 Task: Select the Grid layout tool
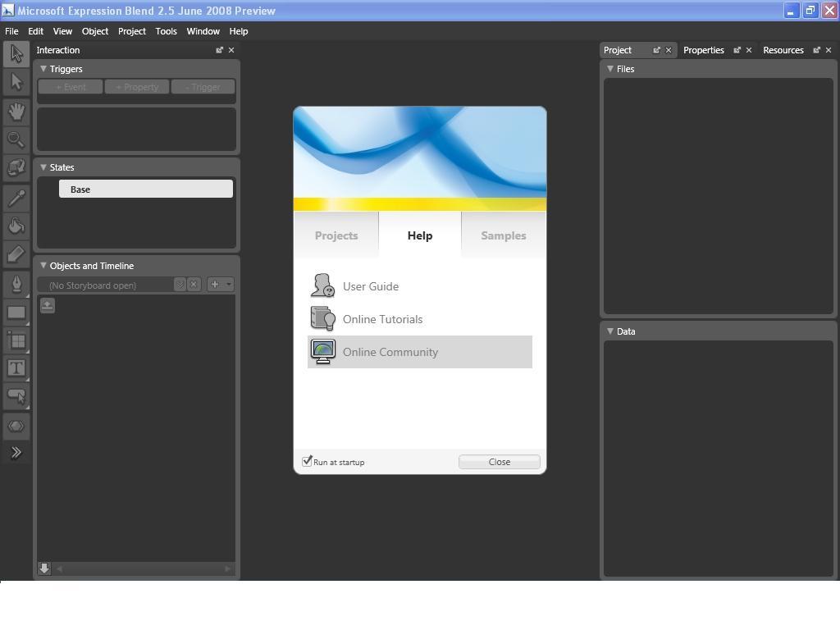tap(16, 340)
